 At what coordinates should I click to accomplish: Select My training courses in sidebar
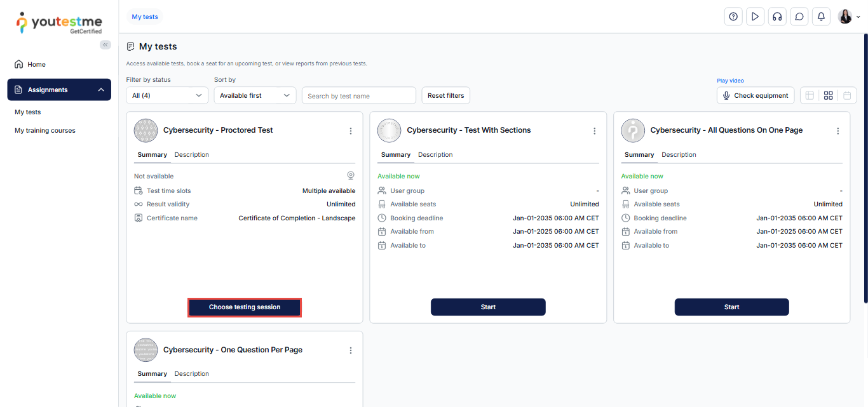pos(45,131)
